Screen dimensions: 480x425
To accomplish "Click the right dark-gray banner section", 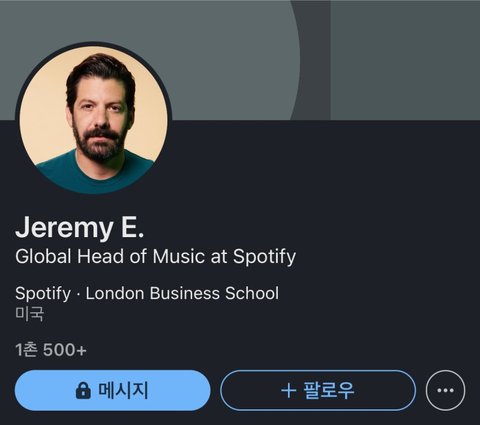I will 405,60.
